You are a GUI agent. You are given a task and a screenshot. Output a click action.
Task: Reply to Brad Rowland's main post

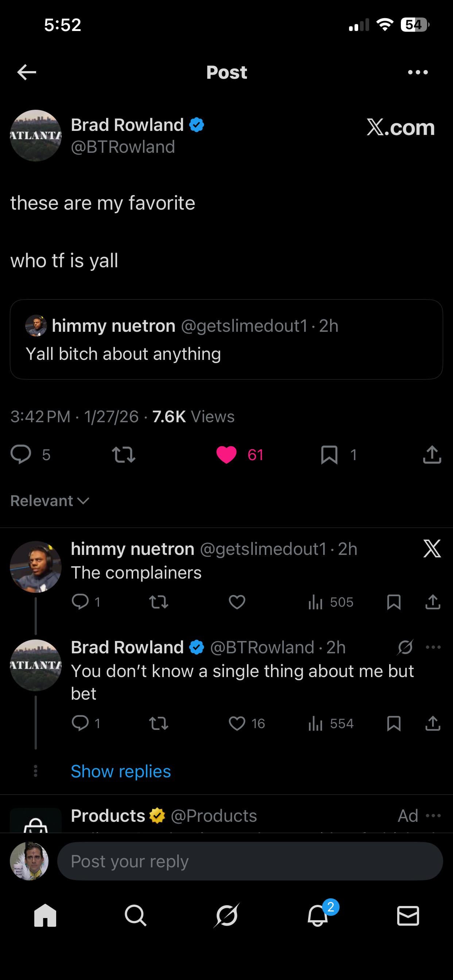(x=21, y=454)
